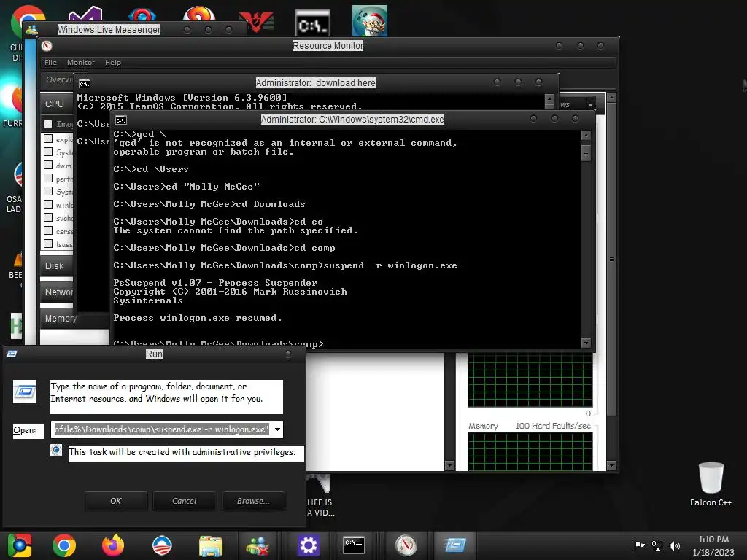This screenshot has height=560, width=747.
Task: Open the Views dropdown in Resource Monitor
Action: [590, 104]
